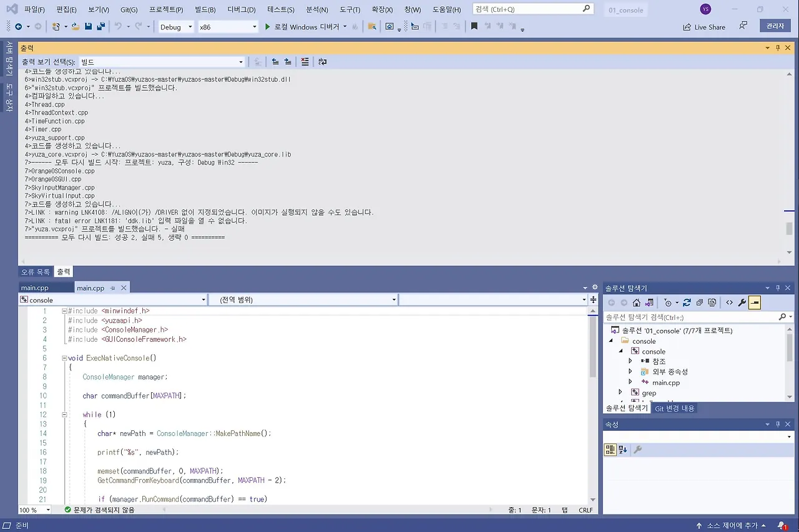Open the console project scope dropdown
Screen dimensions: 799x532
(x=112, y=300)
